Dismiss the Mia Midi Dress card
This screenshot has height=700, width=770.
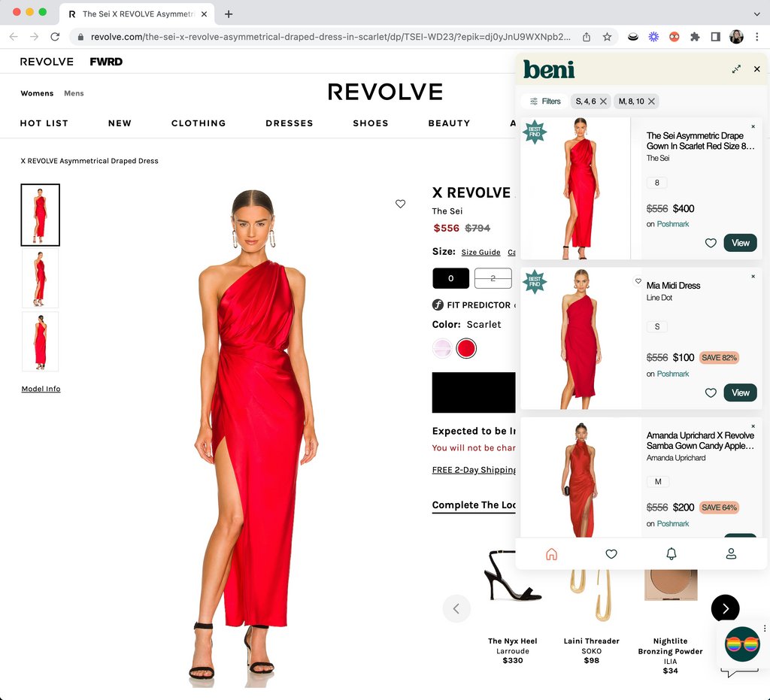(753, 277)
